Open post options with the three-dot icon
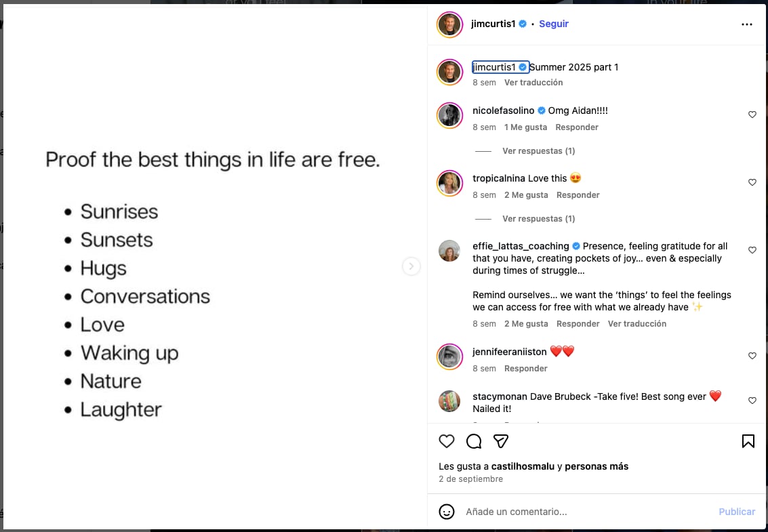 746,24
